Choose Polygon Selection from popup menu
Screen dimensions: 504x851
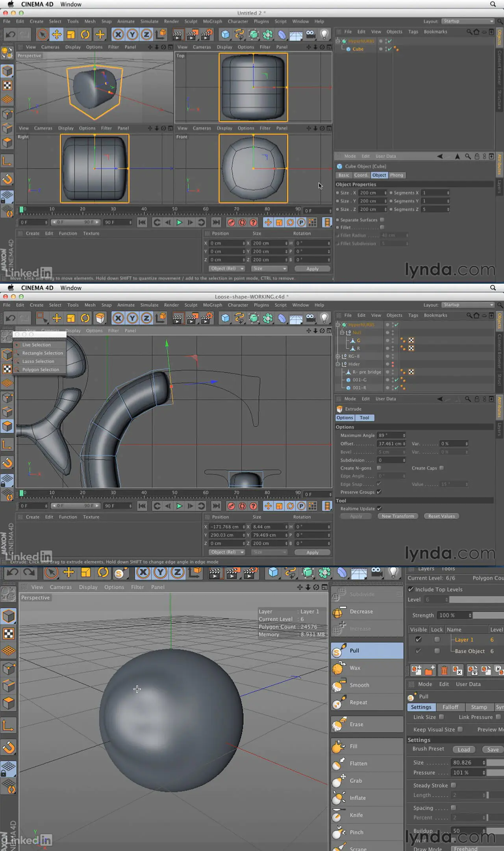click(x=41, y=370)
